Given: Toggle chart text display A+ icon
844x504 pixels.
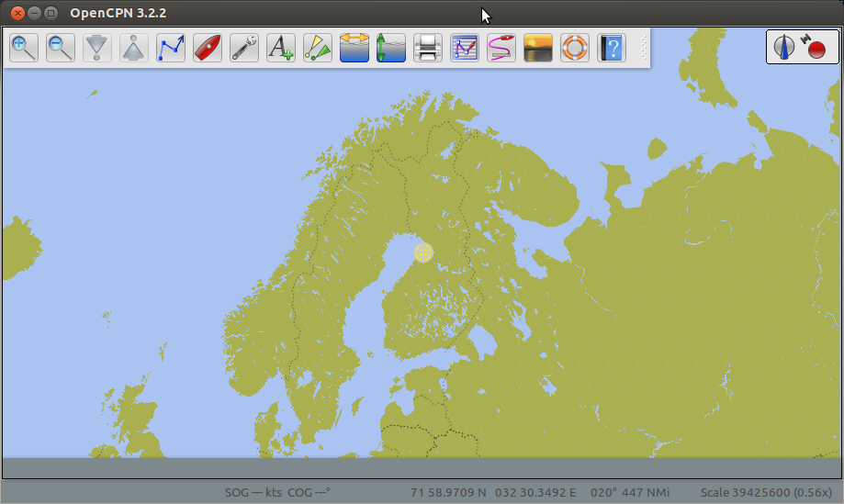Looking at the screenshot, I should [x=281, y=48].
